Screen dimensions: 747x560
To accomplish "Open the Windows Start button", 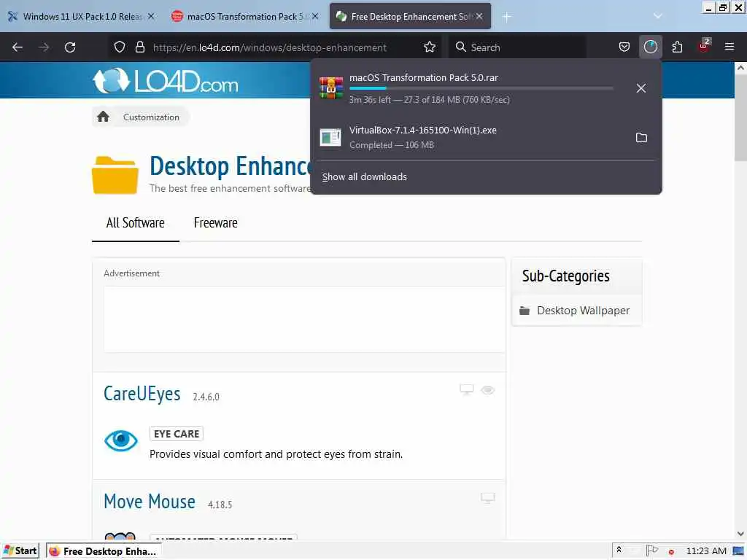I will [x=20, y=551].
